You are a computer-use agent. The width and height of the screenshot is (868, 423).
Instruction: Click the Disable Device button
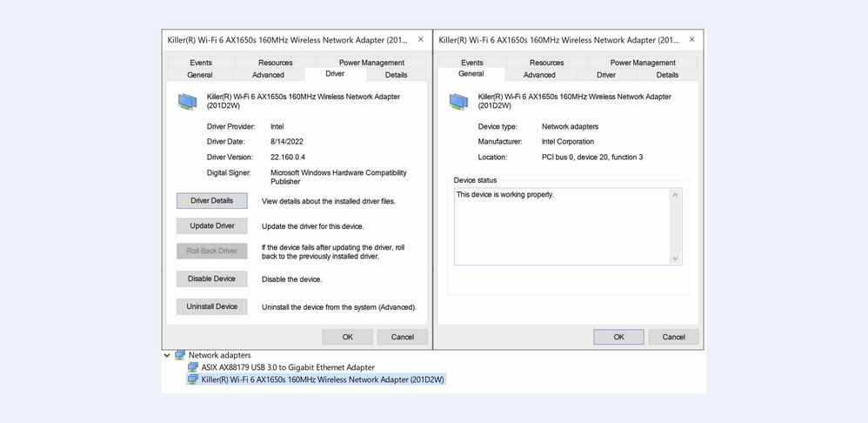click(212, 279)
